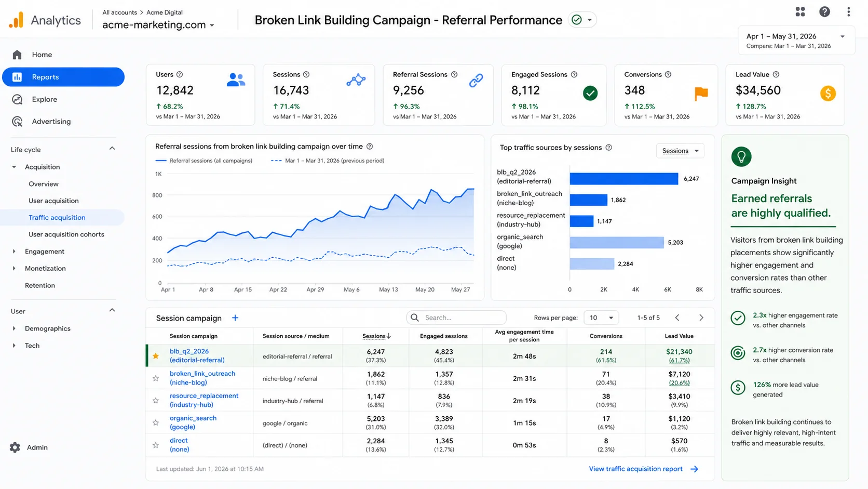Expand the Demographics tree node
Screen dimensions: 868x489
14,328
